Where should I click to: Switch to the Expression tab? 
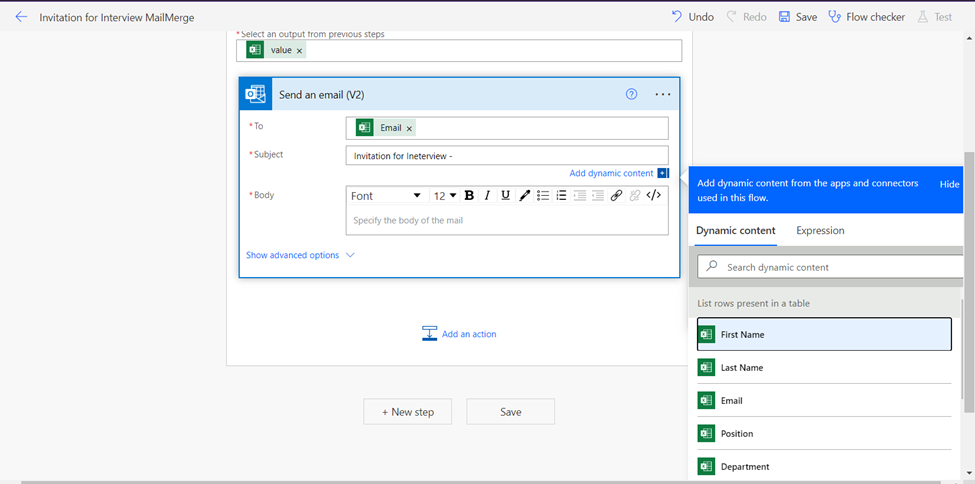820,231
